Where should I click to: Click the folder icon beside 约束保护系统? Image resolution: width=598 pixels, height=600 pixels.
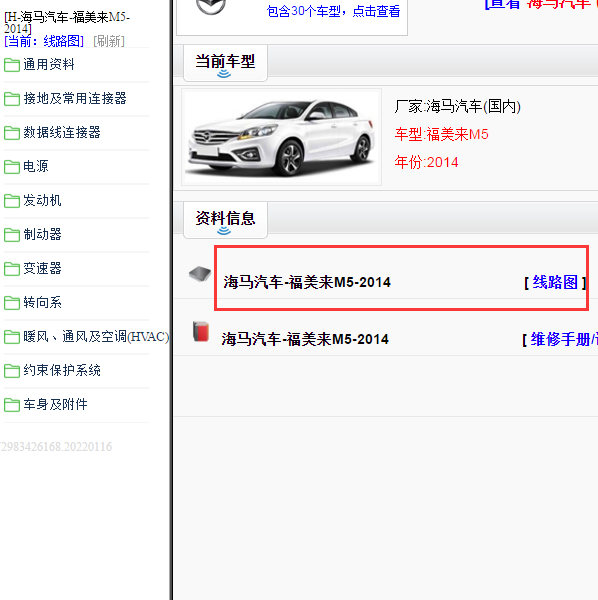[11, 370]
